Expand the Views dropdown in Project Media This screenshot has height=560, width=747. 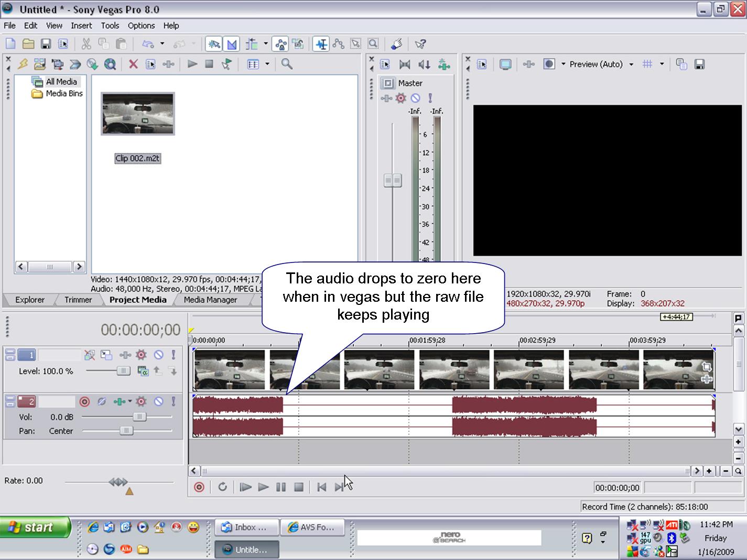coord(267,64)
